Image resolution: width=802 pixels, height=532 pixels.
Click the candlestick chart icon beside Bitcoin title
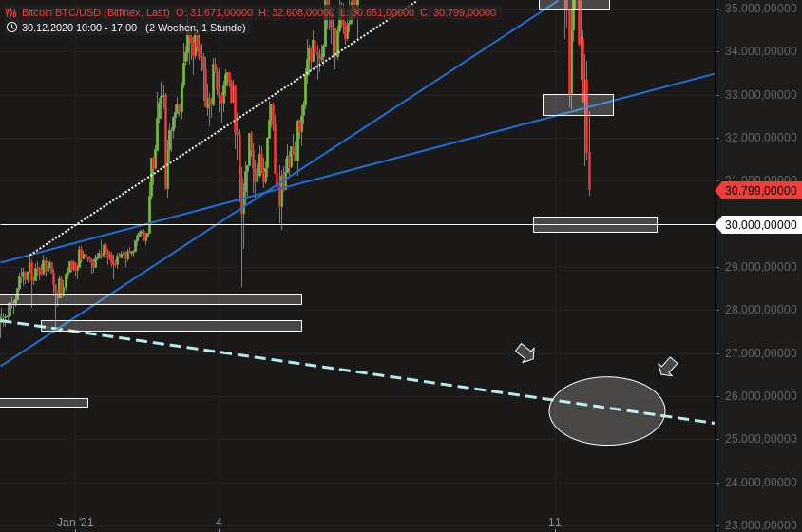click(10, 12)
